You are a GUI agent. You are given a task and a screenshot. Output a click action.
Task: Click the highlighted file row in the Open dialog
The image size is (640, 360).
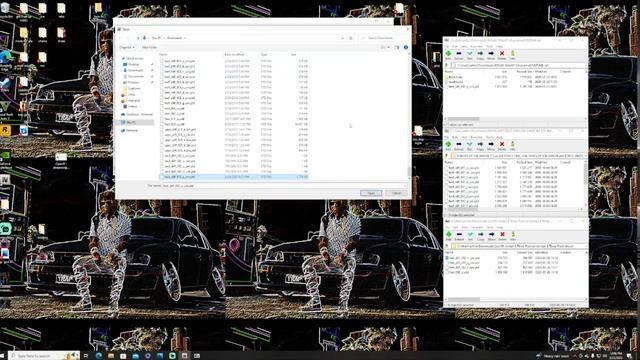[x=234, y=177]
